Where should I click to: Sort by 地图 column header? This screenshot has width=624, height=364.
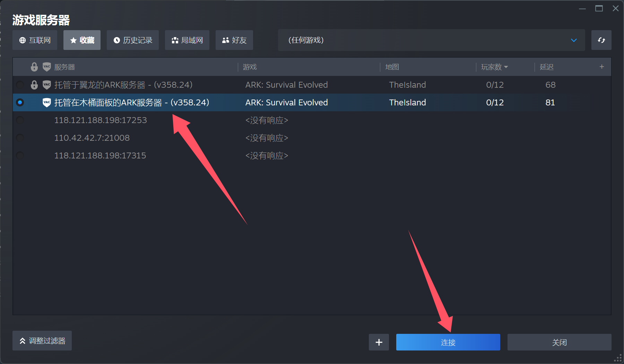[392, 67]
